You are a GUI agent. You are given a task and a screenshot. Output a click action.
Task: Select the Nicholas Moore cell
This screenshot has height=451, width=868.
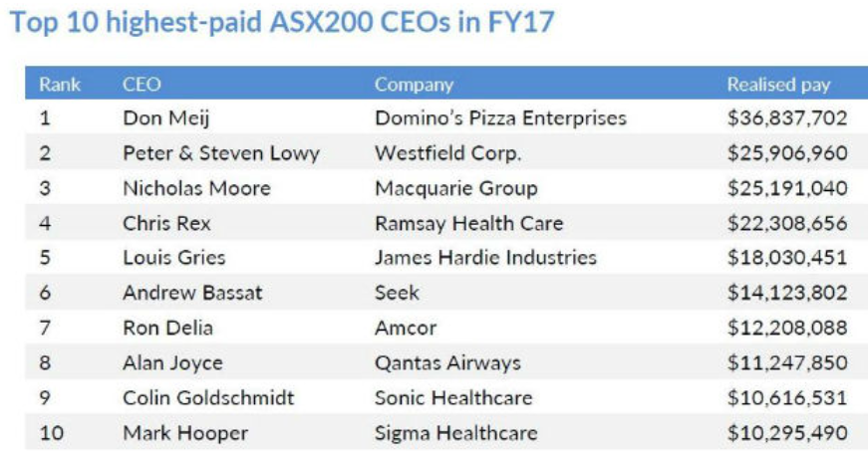pos(196,188)
